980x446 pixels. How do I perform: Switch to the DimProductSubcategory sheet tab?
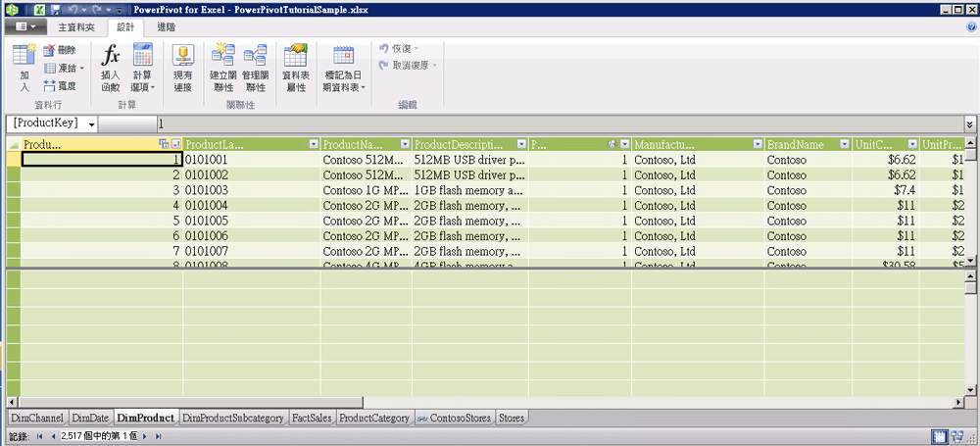click(233, 418)
